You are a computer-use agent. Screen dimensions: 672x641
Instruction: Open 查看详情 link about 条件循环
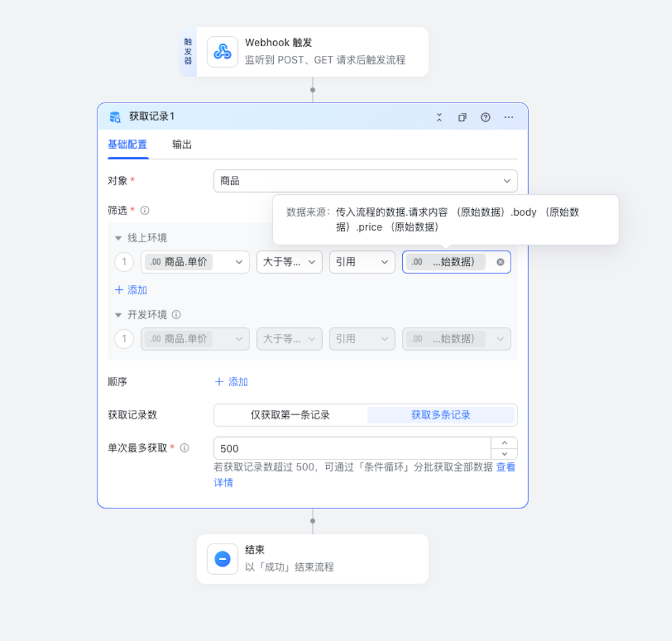tap(505, 467)
